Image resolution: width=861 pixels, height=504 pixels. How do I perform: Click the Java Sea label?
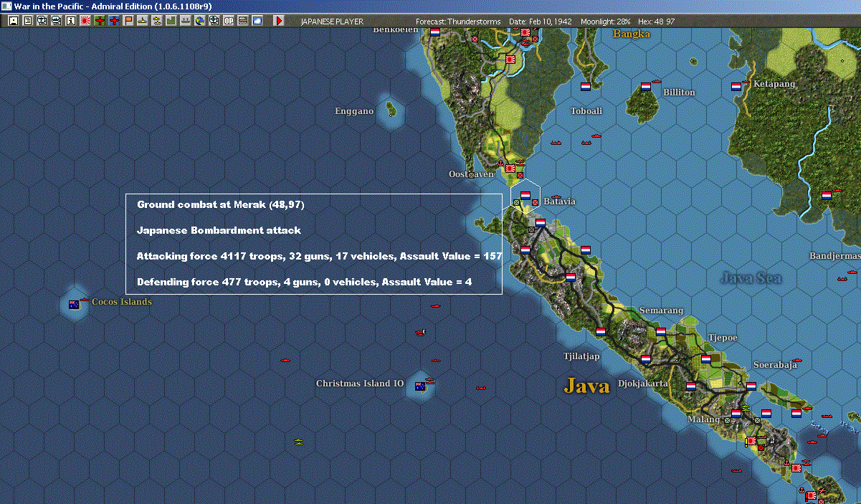(x=751, y=277)
